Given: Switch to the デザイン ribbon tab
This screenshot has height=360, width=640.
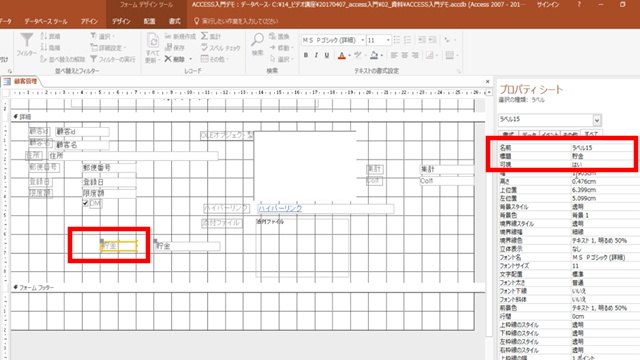Looking at the screenshot, I should click(121, 21).
